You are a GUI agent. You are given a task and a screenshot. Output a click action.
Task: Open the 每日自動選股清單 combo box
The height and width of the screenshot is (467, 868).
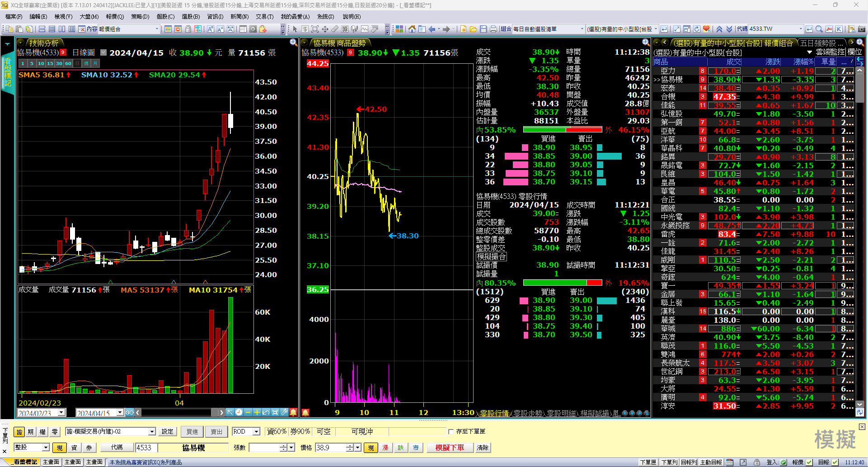[x=582, y=29]
